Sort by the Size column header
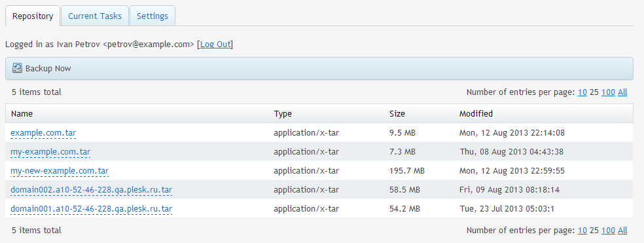 (x=397, y=113)
